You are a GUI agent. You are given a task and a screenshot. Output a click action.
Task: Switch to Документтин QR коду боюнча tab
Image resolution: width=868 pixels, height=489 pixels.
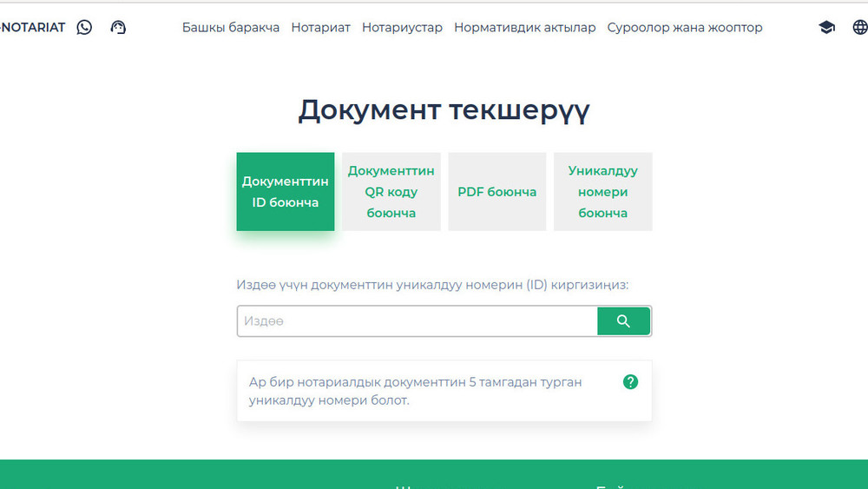391,192
